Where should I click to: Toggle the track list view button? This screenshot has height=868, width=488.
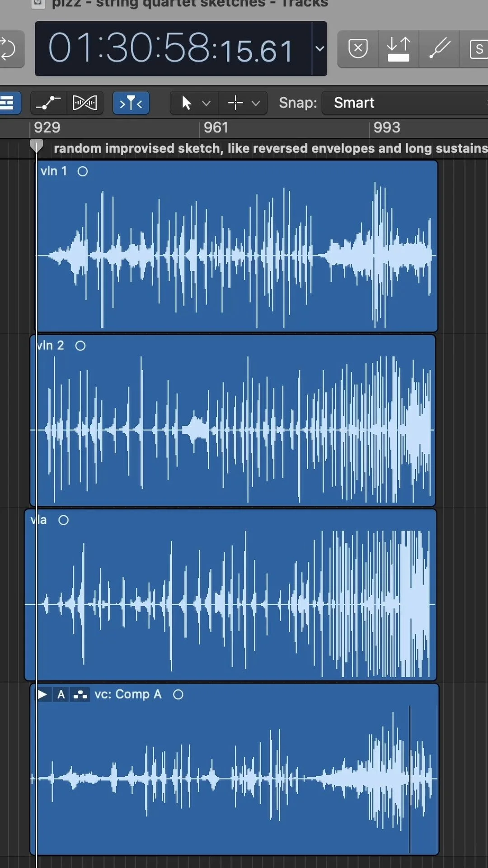pos(9,103)
